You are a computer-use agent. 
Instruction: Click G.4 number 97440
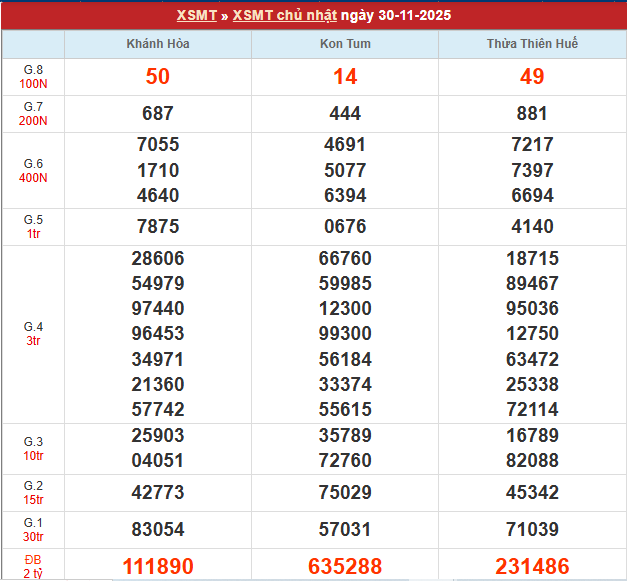tap(158, 309)
